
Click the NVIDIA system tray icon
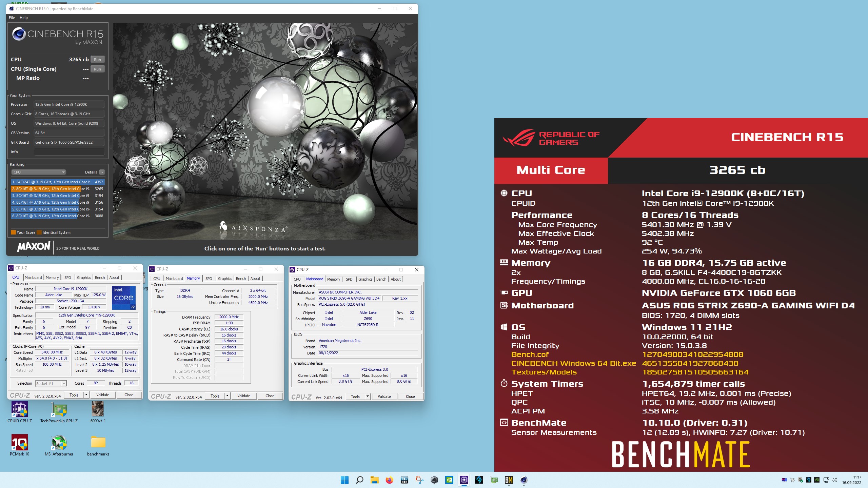[x=817, y=480]
